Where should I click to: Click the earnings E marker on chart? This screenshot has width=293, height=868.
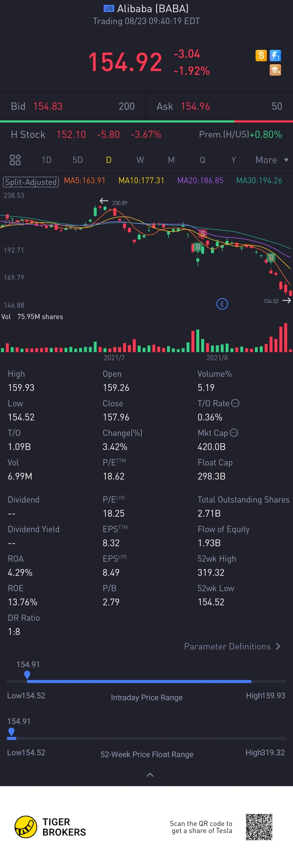(222, 304)
